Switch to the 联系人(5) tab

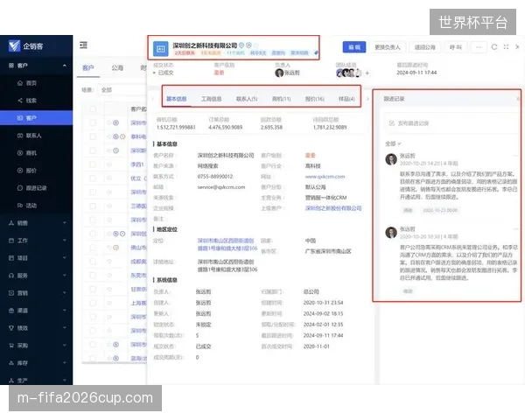click(x=247, y=99)
